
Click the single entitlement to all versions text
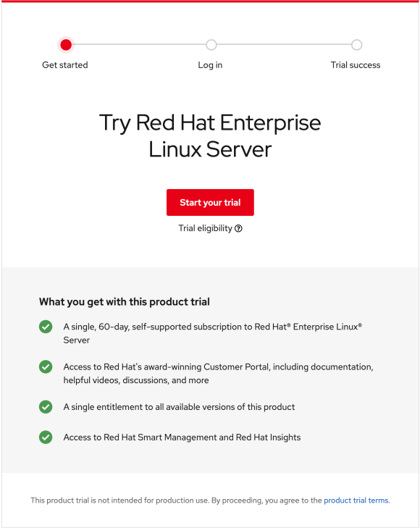[x=179, y=407]
